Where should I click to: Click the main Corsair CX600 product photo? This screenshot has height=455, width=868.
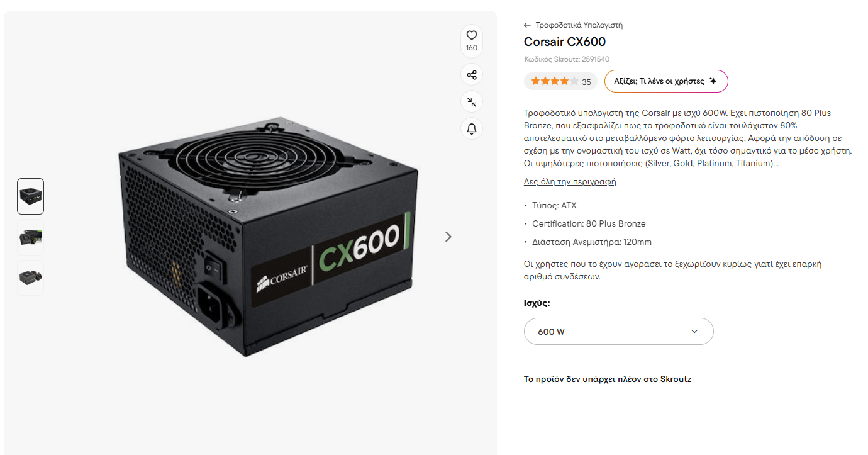264,236
